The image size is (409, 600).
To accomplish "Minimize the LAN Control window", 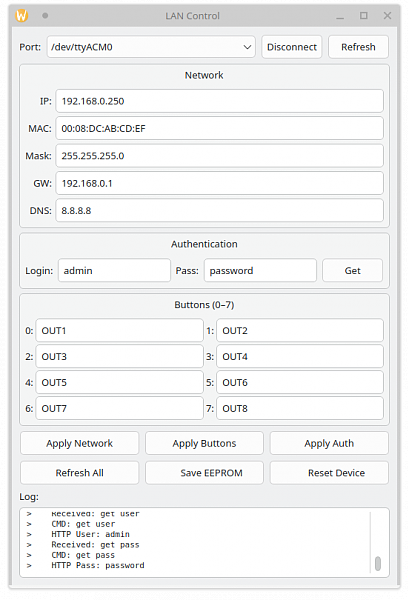I will 340,16.
